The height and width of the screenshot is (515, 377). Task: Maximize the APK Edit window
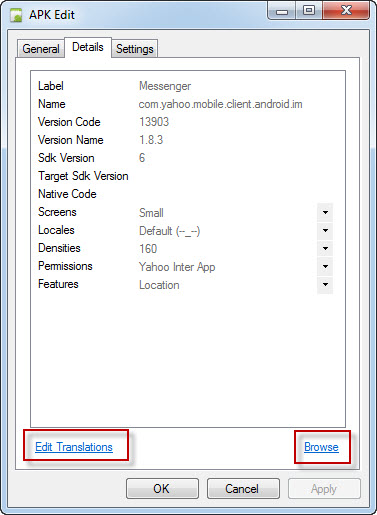pos(309,11)
